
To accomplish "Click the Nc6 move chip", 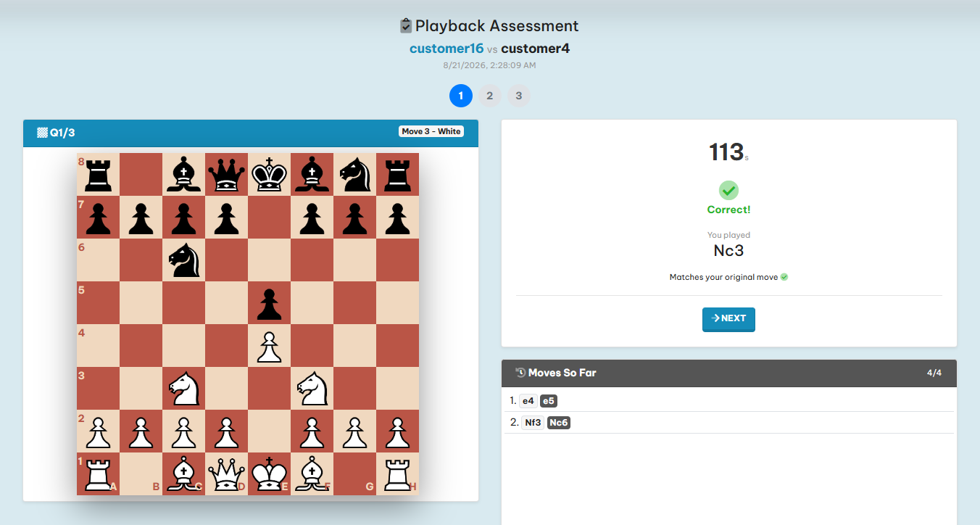I will [559, 423].
